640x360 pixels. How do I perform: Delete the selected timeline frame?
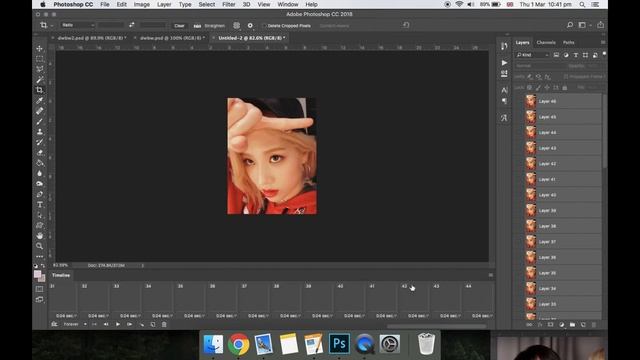tap(164, 324)
